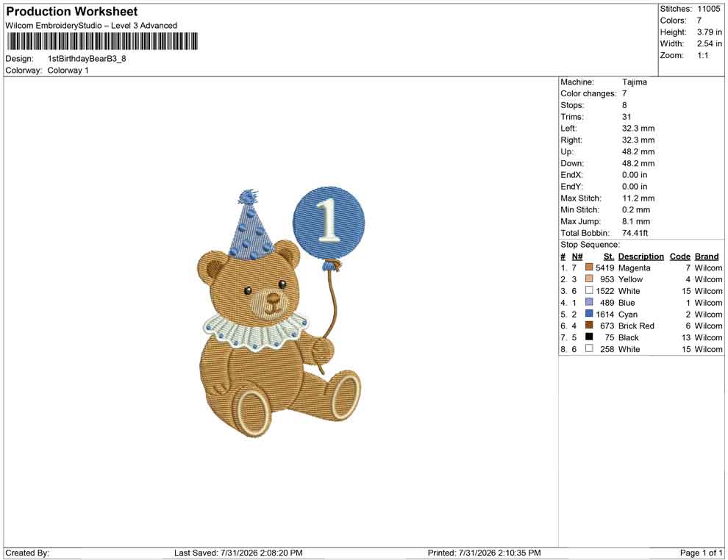Screen dimensions: 728x560
Task: Click the Magenta color swatch in stop sequence
Action: pyautogui.click(x=589, y=268)
